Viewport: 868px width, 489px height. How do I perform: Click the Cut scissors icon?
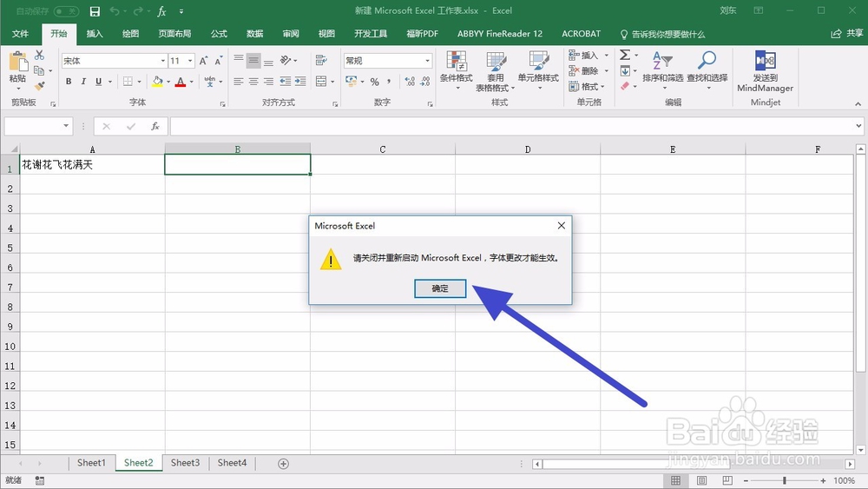pos(39,55)
